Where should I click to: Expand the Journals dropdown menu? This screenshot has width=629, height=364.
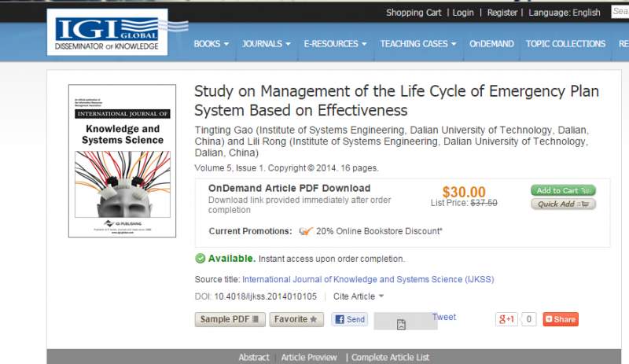pyautogui.click(x=267, y=44)
